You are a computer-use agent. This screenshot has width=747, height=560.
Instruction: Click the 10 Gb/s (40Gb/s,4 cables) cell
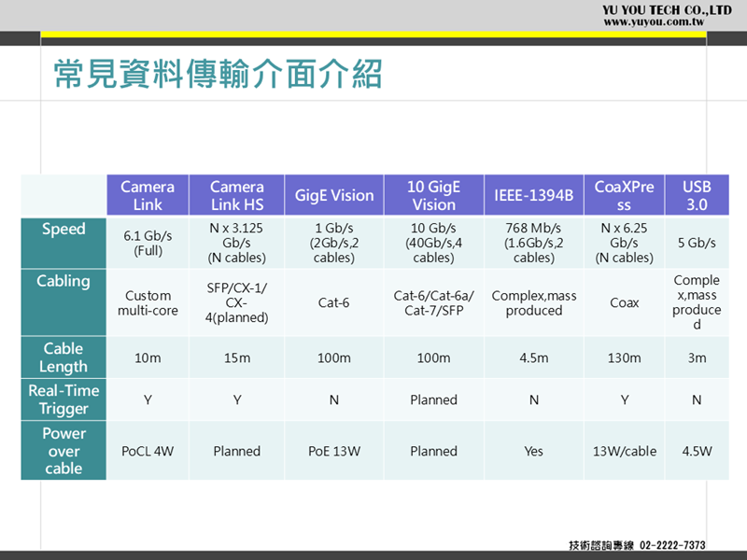click(x=433, y=243)
